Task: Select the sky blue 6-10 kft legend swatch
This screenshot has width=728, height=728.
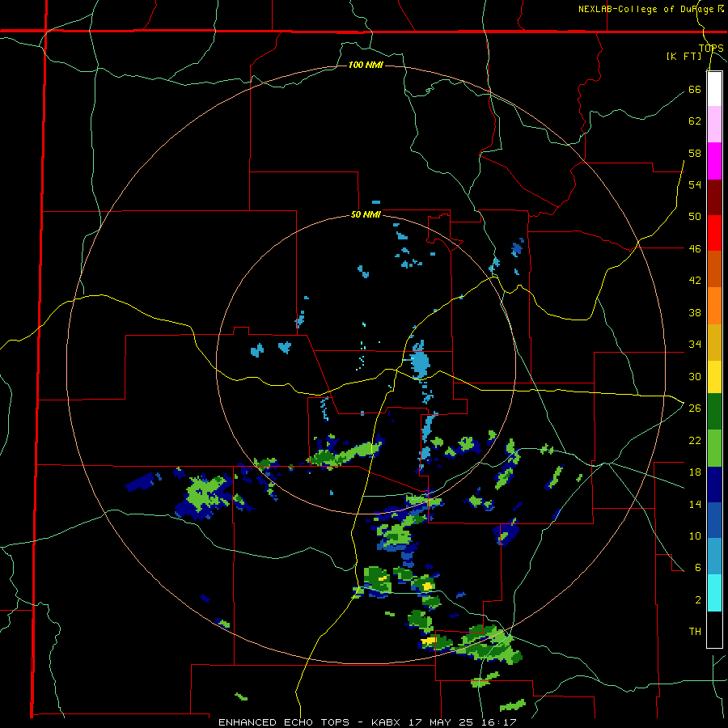Action: click(714, 557)
